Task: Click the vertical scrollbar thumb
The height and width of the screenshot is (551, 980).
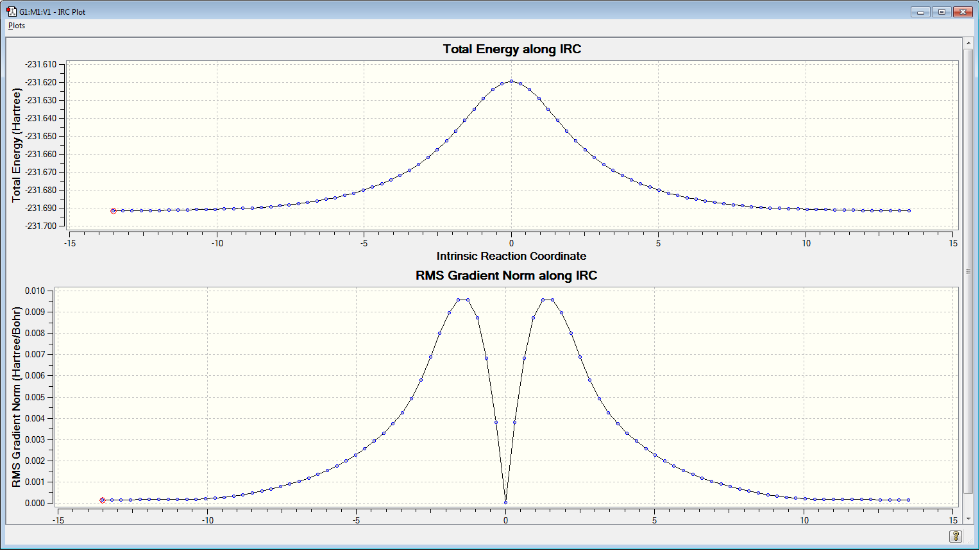Action: [968, 271]
